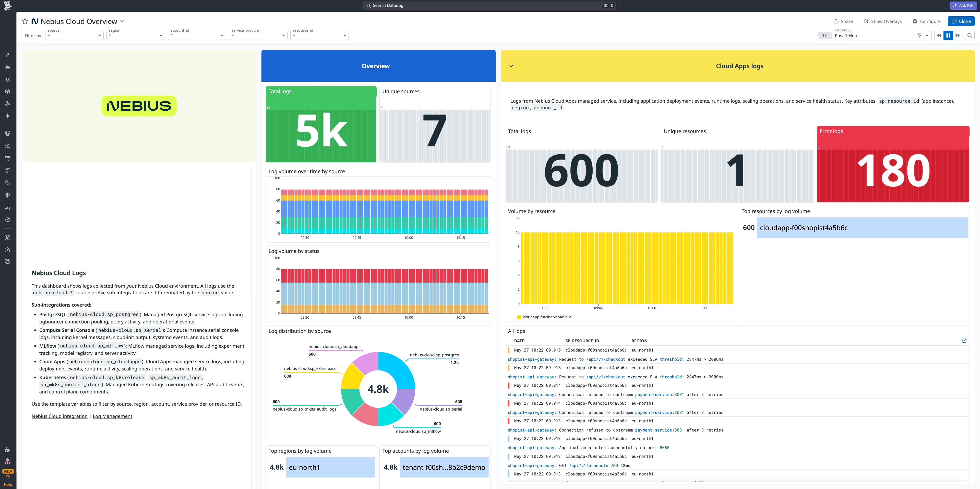Click the yellow cloudapp-f00shopist4a5b6c legend swatch
Viewport: 980px width, 489px height.
pos(519,317)
